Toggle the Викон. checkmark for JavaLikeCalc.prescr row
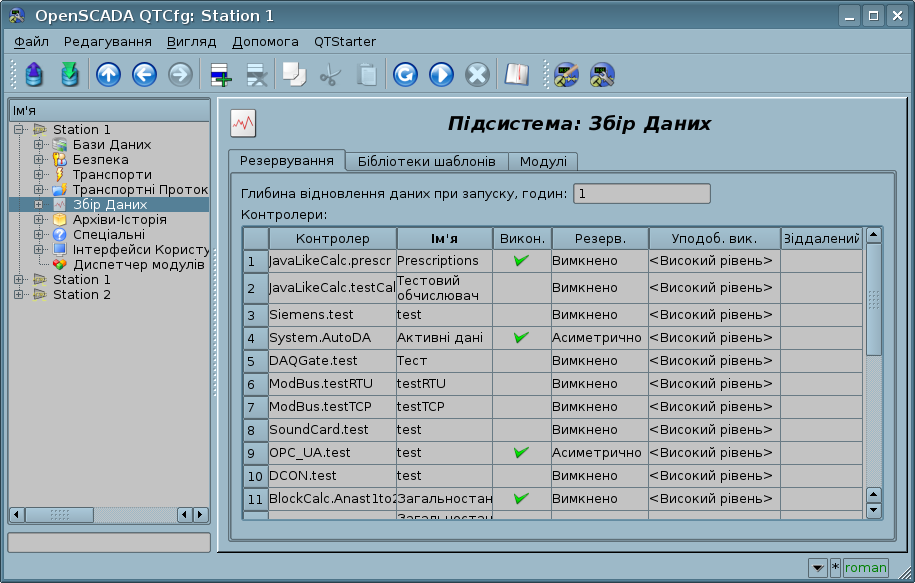The image size is (915, 583). pos(521,261)
